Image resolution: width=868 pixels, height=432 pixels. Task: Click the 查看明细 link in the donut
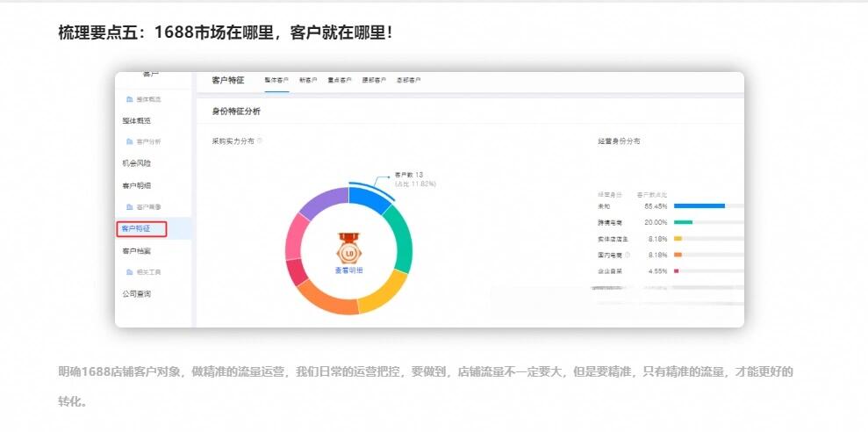pos(349,270)
